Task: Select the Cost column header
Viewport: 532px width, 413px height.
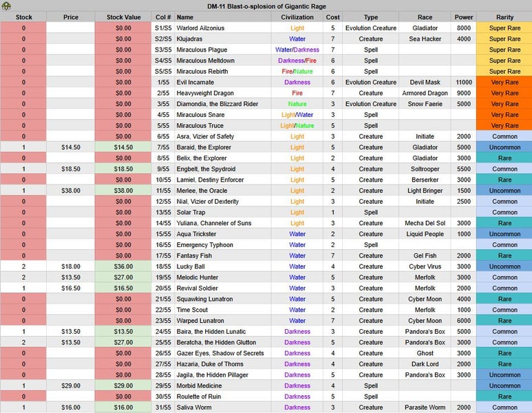Action: coord(333,17)
